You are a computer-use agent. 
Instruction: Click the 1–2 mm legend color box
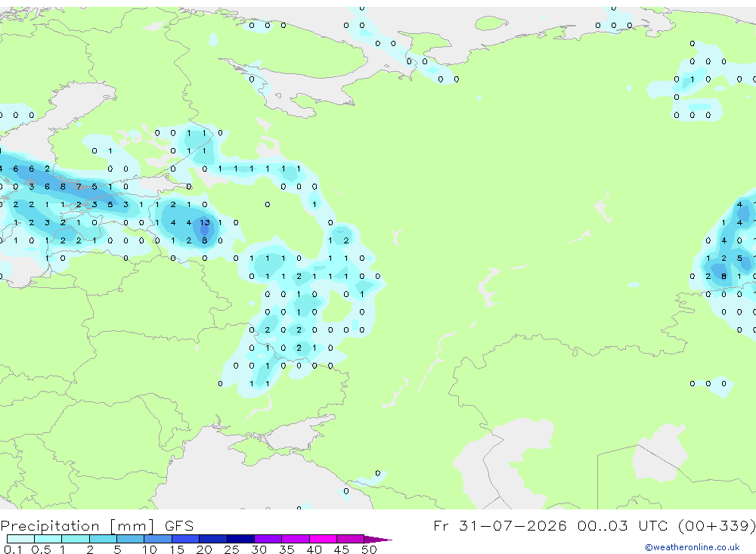(76, 539)
